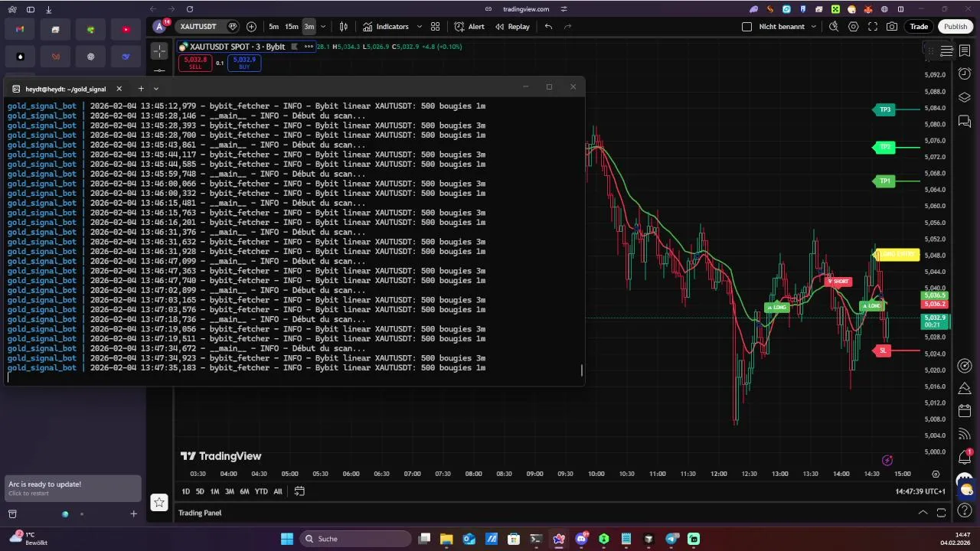Open chart settings hexagon icon
Viewport: 980px width, 551px height.
pyautogui.click(x=854, y=27)
